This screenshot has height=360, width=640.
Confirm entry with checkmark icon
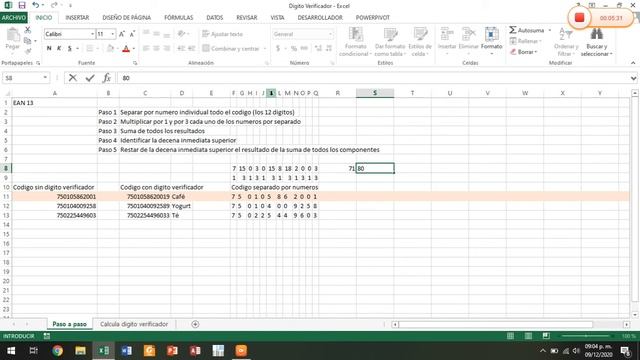(x=90, y=78)
